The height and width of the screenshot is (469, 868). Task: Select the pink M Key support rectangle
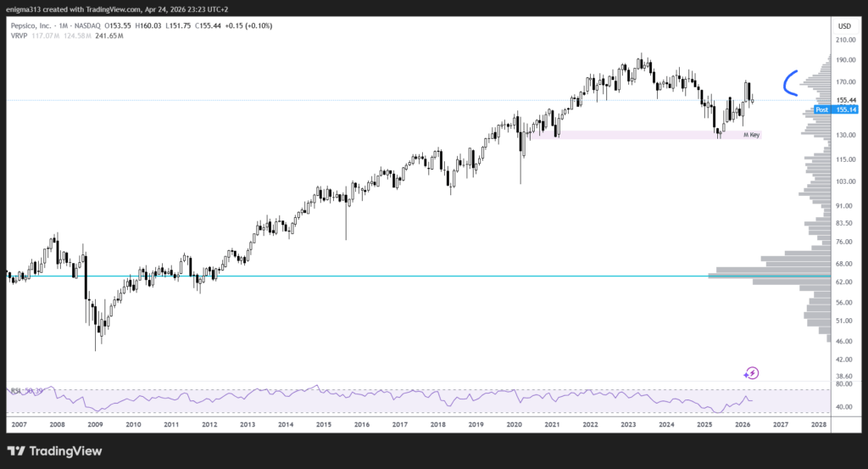pos(645,135)
